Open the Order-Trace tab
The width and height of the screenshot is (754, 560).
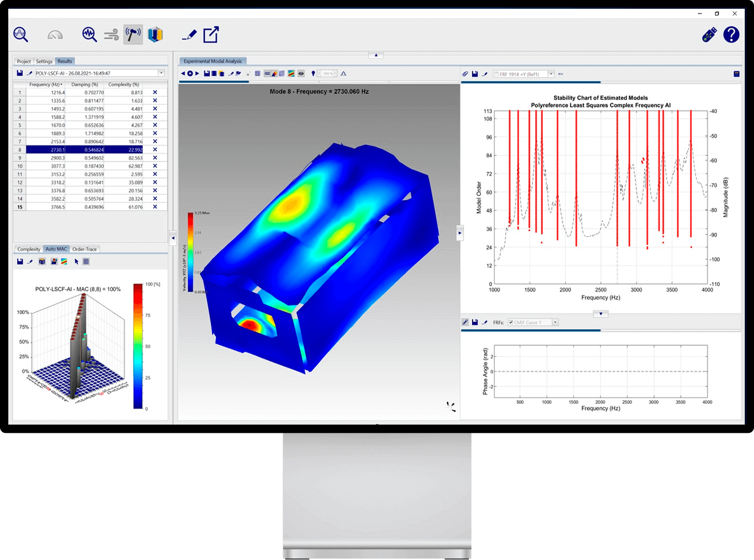(84, 249)
